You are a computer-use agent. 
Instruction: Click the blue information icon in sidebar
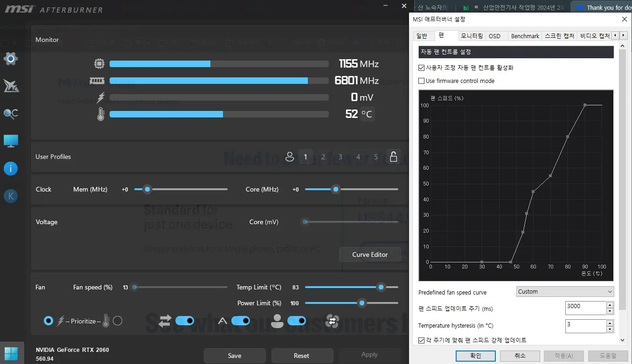pyautogui.click(x=10, y=168)
